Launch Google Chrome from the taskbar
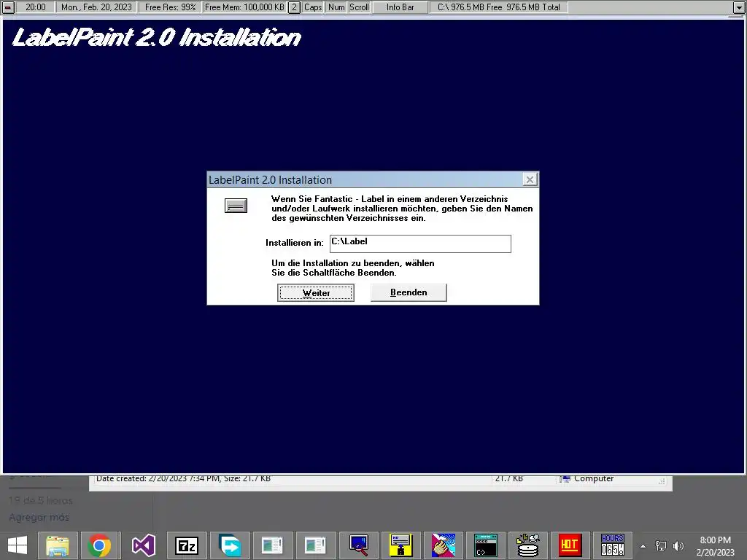 tap(99, 545)
